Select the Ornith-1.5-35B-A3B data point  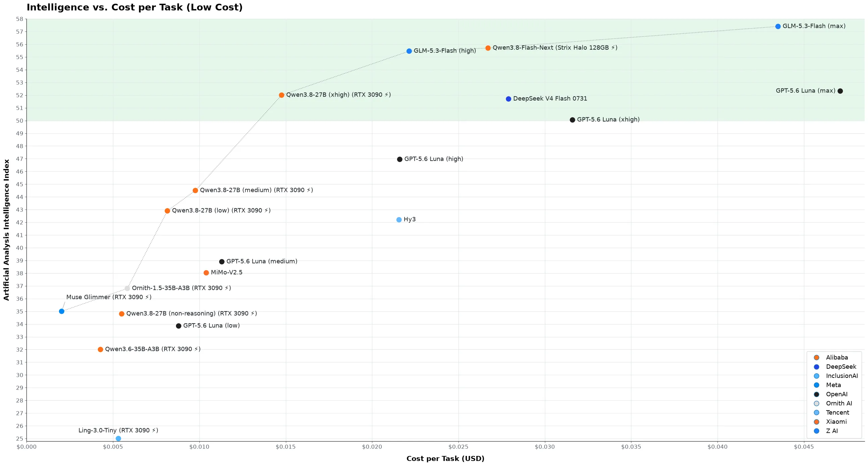(x=127, y=288)
